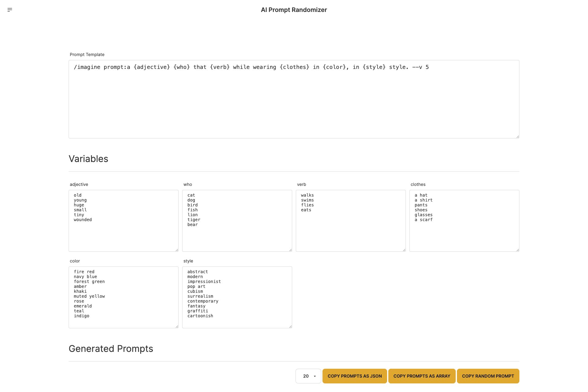Click into the adjective variable list

click(123, 221)
